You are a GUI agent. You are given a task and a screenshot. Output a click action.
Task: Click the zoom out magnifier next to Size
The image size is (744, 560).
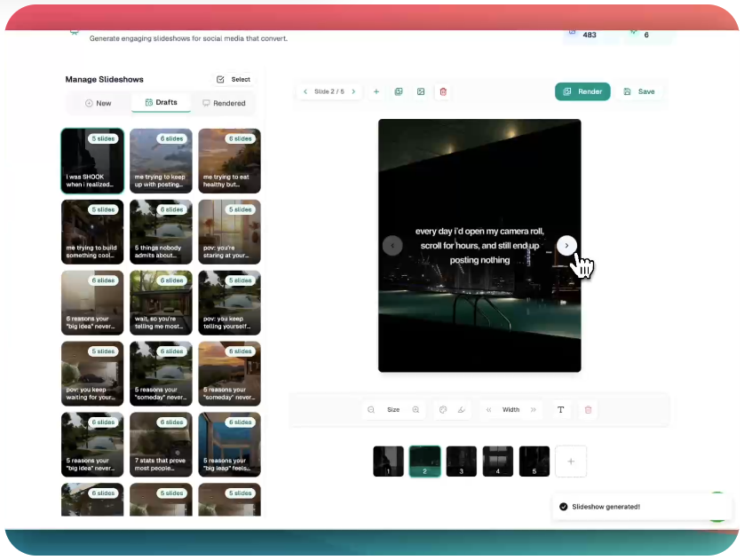point(371,409)
